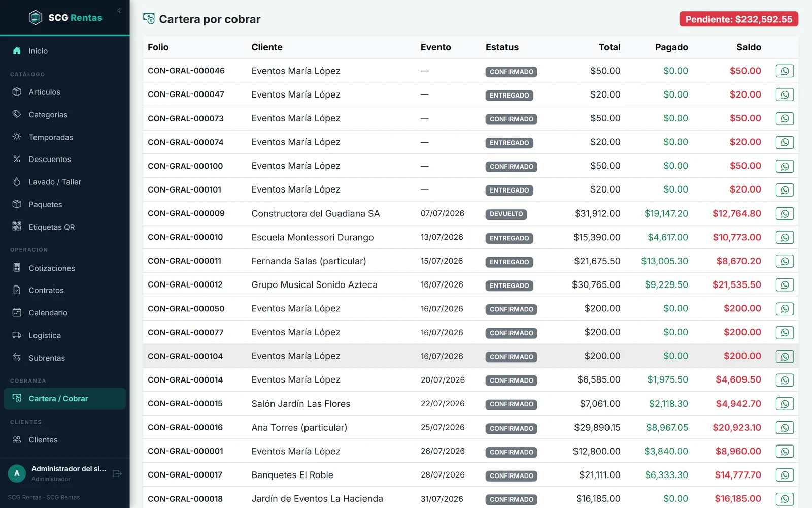Click the Subrentas swap arrows icon
Image resolution: width=812 pixels, height=508 pixels.
tap(17, 357)
